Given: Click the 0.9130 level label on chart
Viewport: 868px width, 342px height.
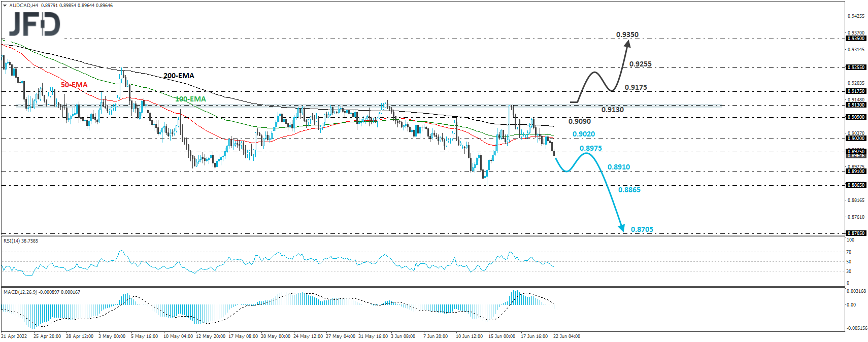Looking at the screenshot, I should coord(613,110).
